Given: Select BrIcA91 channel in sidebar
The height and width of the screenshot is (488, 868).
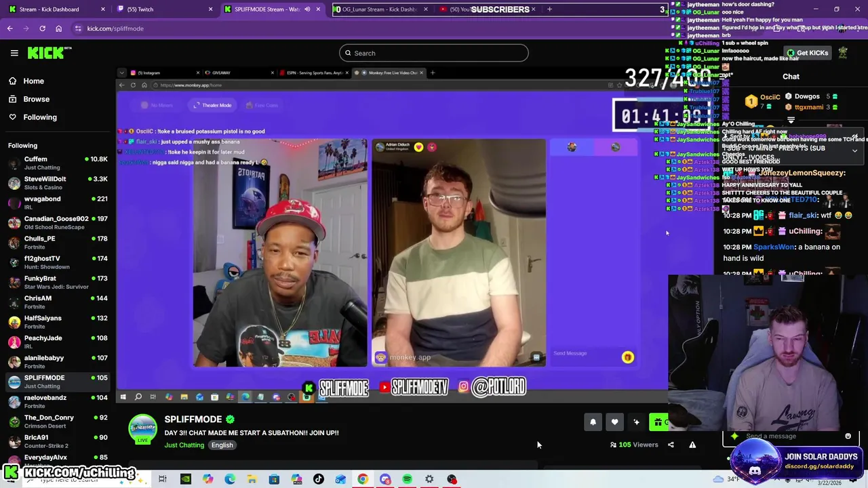Looking at the screenshot, I should coord(58,441).
